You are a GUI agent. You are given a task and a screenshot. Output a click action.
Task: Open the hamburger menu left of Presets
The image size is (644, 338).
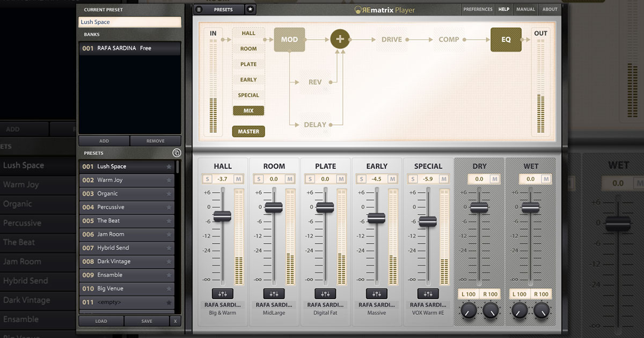[x=199, y=9]
